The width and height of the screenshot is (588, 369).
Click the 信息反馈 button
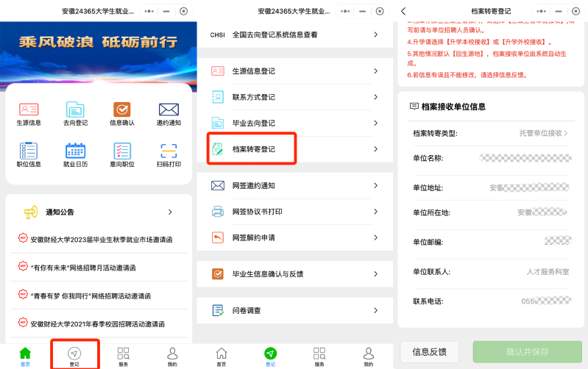(434, 351)
